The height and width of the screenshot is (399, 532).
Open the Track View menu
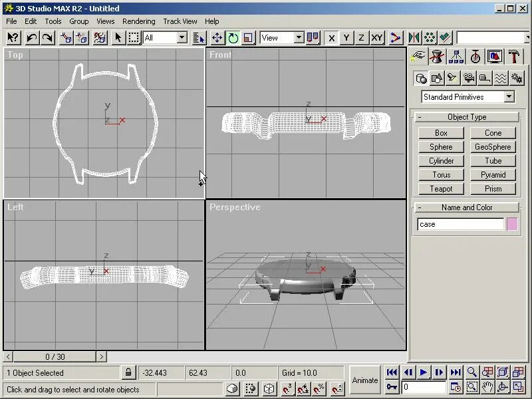coord(180,21)
